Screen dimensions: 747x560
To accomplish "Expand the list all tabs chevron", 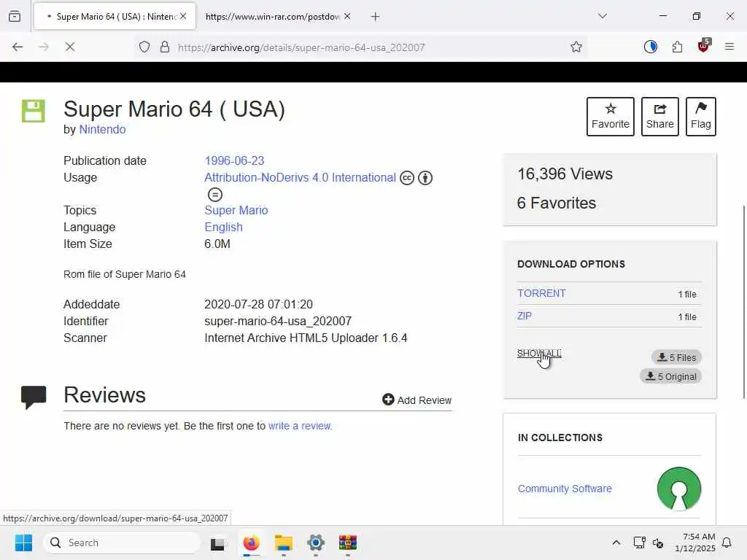I will (x=603, y=16).
